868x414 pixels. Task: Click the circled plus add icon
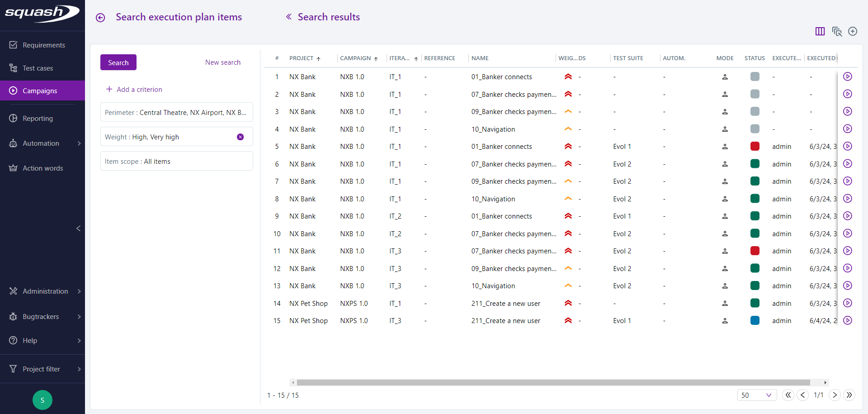tap(853, 31)
